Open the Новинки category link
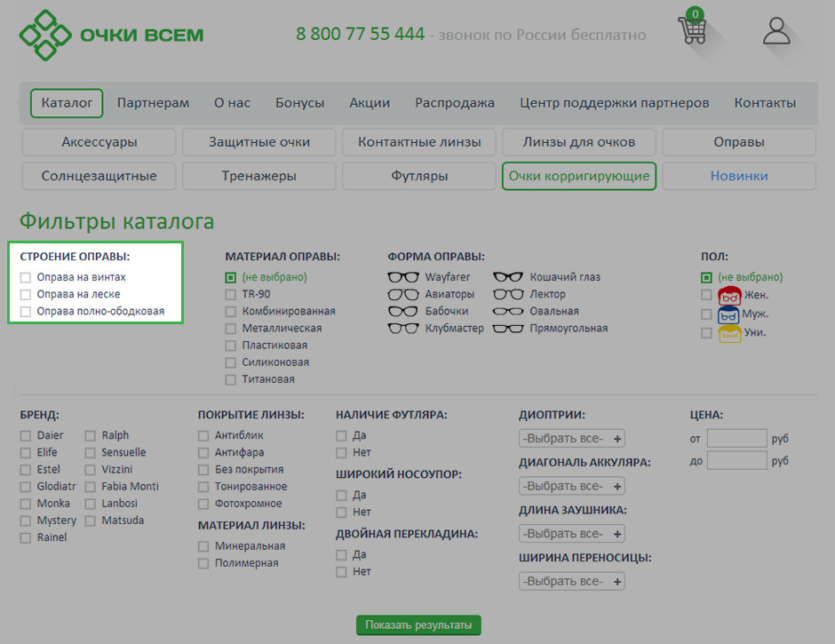 coord(738,176)
